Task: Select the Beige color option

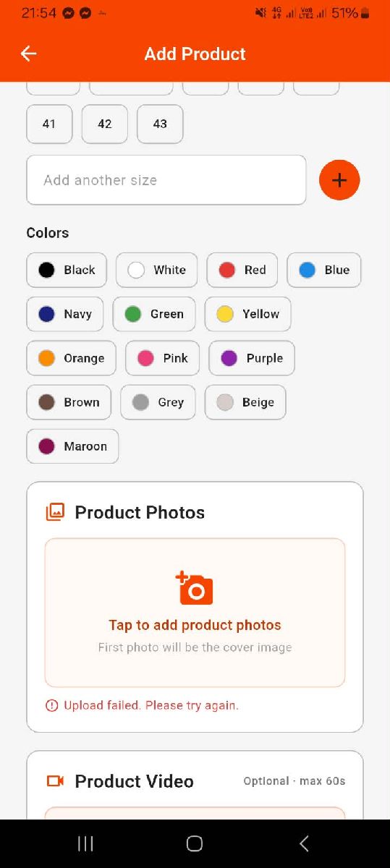Action: (x=245, y=402)
